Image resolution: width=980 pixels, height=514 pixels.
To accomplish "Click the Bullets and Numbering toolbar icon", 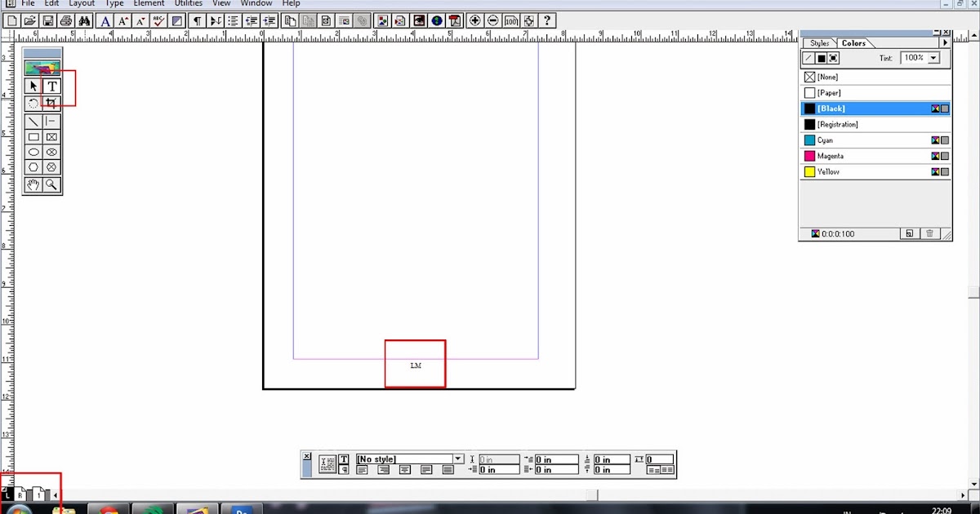I will coord(234,20).
